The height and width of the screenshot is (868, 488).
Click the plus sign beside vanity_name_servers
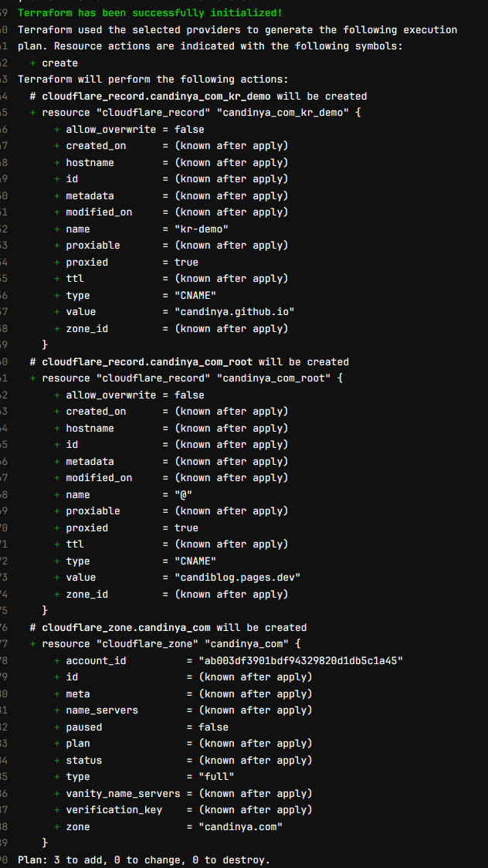(57, 793)
